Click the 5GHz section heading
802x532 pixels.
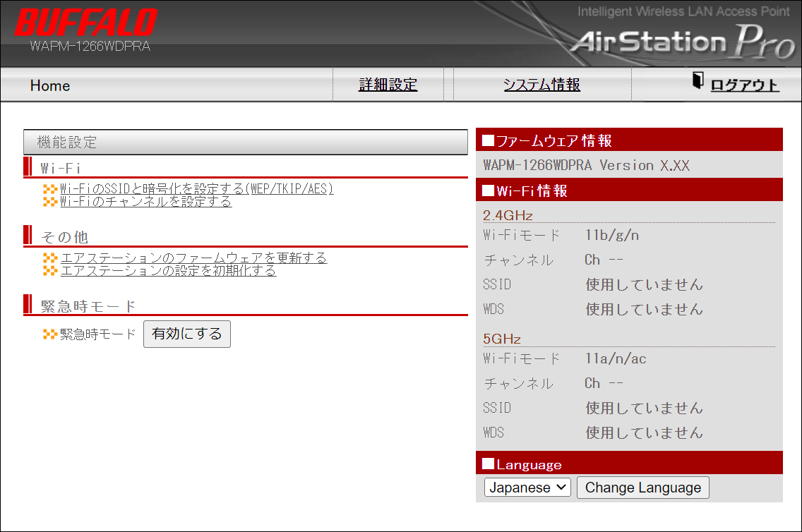point(502,339)
